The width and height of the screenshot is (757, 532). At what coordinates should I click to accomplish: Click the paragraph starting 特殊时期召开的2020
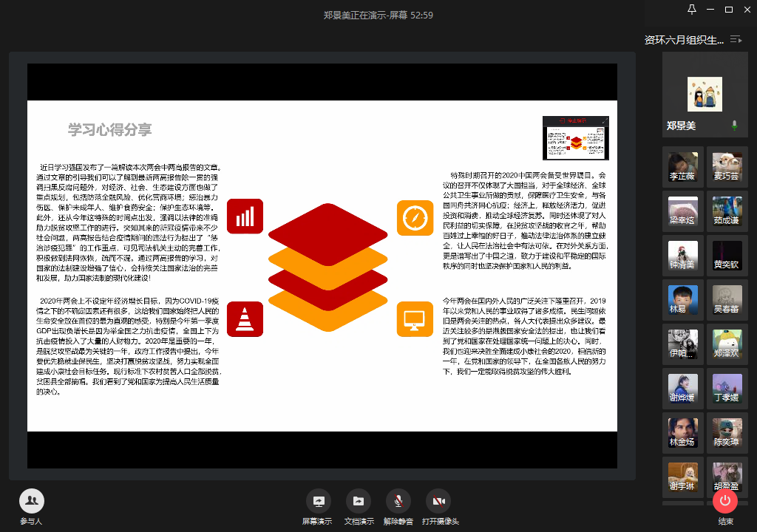point(526,221)
